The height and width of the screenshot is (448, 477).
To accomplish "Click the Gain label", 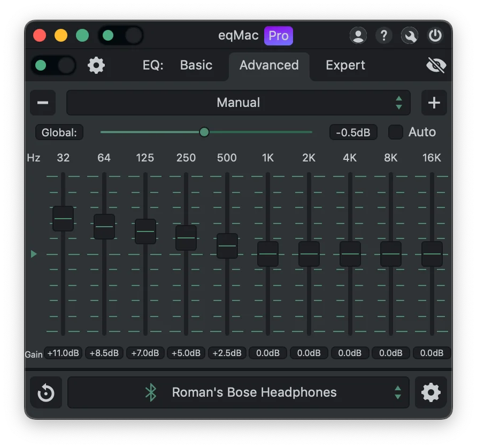I will (x=34, y=354).
